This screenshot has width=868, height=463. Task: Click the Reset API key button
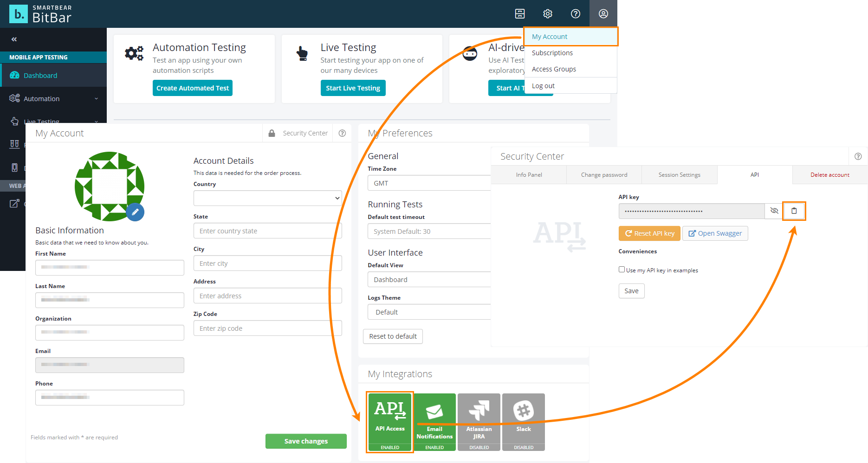point(649,233)
